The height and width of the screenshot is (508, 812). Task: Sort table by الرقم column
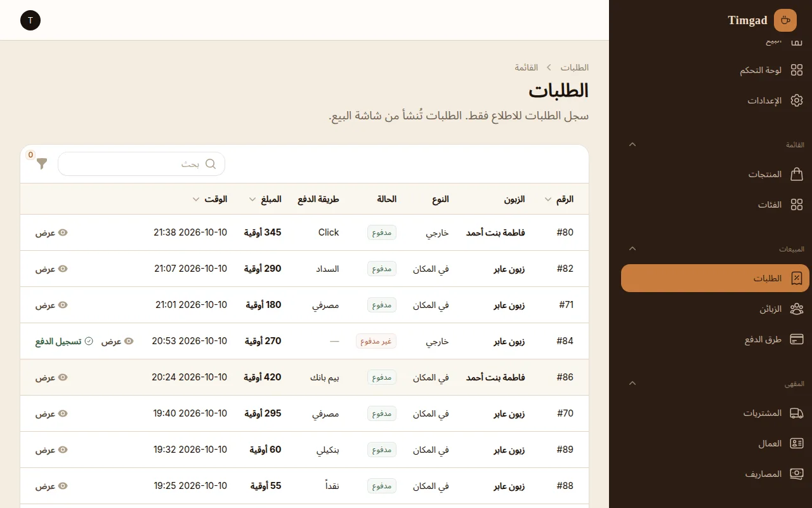click(x=559, y=199)
